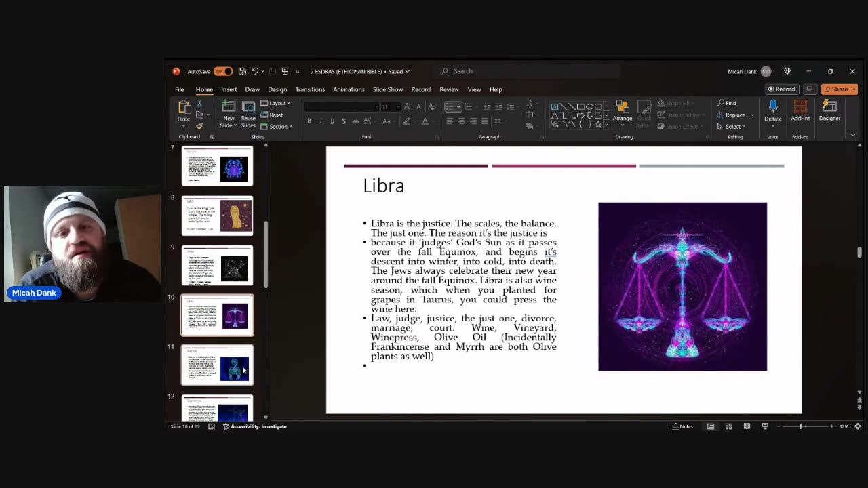
Task: Toggle bullet list formatting
Action: pos(449,106)
